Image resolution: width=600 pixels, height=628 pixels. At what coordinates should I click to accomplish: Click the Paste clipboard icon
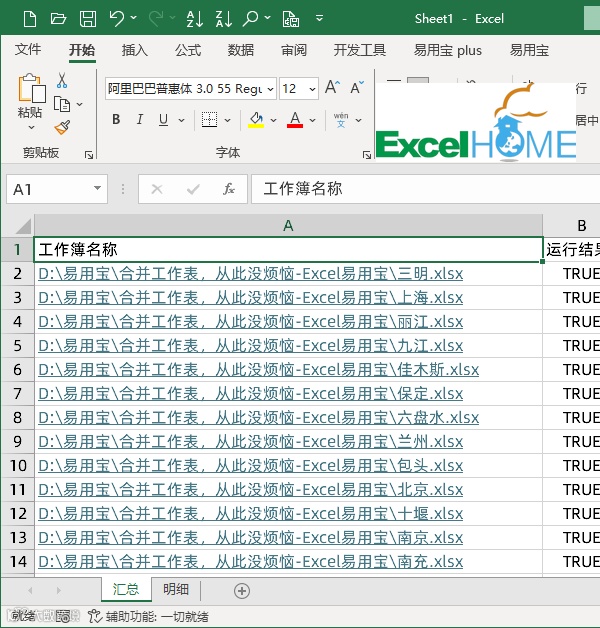click(31, 88)
